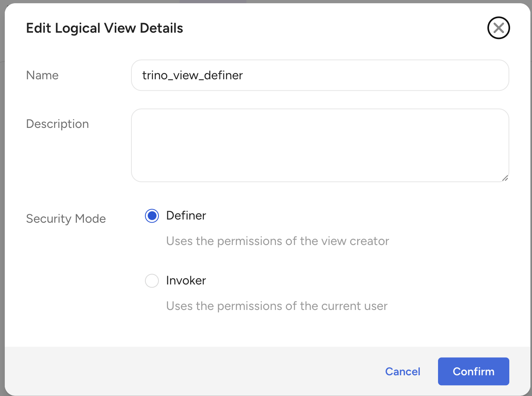The image size is (532, 396).
Task: Click the dimmed backdrop above the dialog
Action: pos(119,1)
